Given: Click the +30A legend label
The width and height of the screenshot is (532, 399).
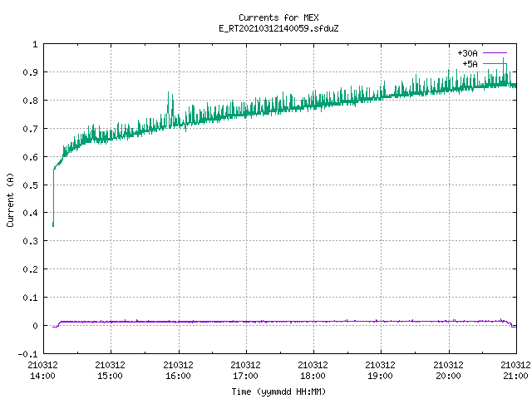Looking at the screenshot, I should 467,53.
